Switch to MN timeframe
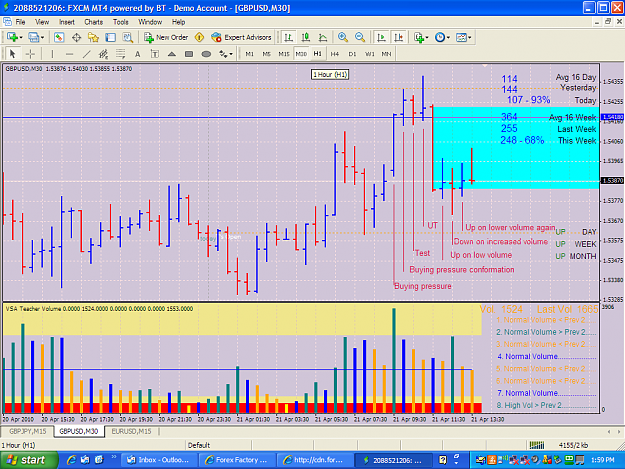The height and width of the screenshot is (469, 625). coord(386,54)
